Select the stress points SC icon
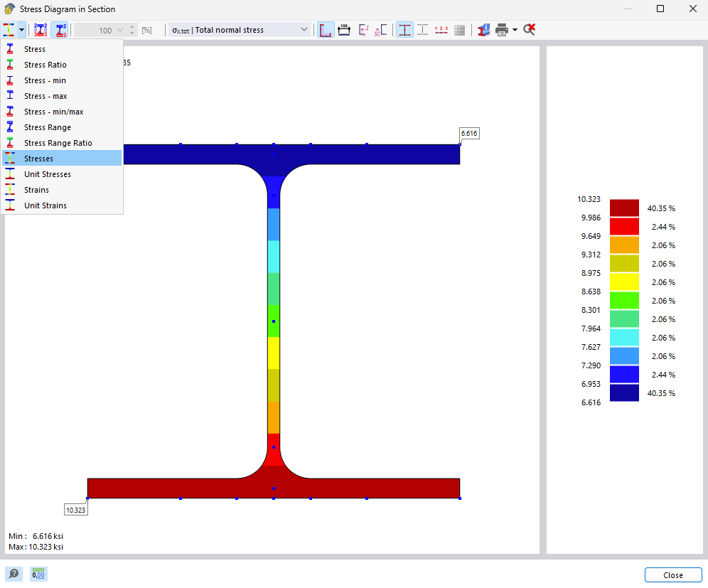The image size is (708, 588). 380,30
